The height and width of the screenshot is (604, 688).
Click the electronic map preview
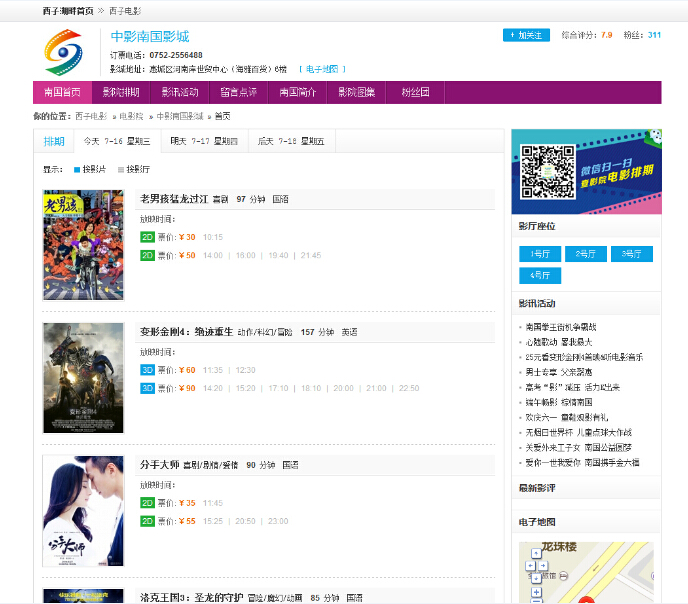coord(587,572)
